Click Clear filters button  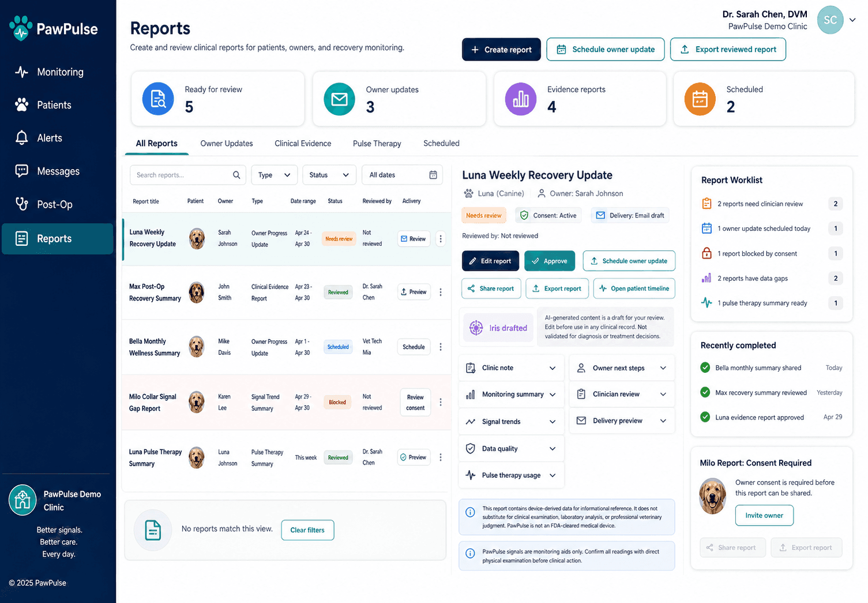(307, 530)
